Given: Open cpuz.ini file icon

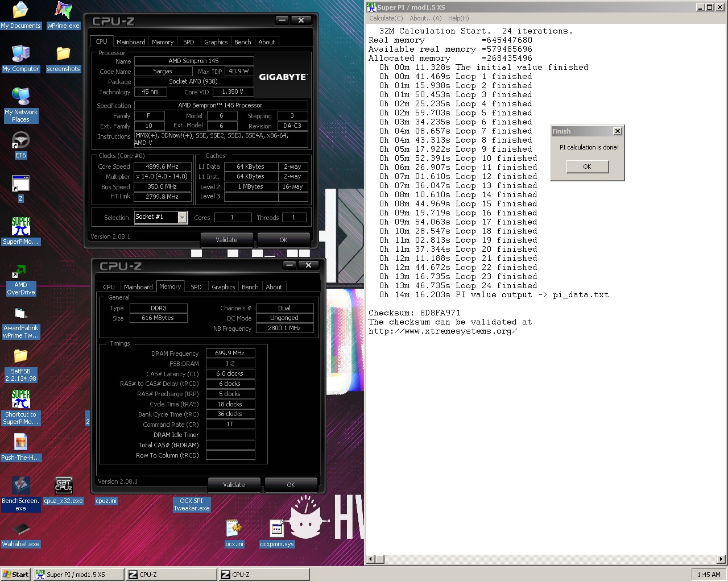Looking at the screenshot, I should click(x=106, y=501).
